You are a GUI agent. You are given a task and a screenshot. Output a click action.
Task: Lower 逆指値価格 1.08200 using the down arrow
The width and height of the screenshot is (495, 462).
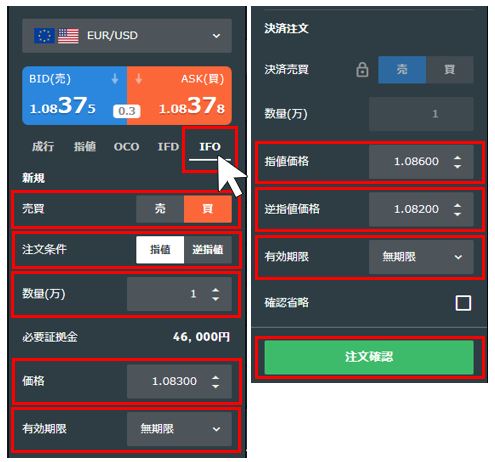(457, 214)
